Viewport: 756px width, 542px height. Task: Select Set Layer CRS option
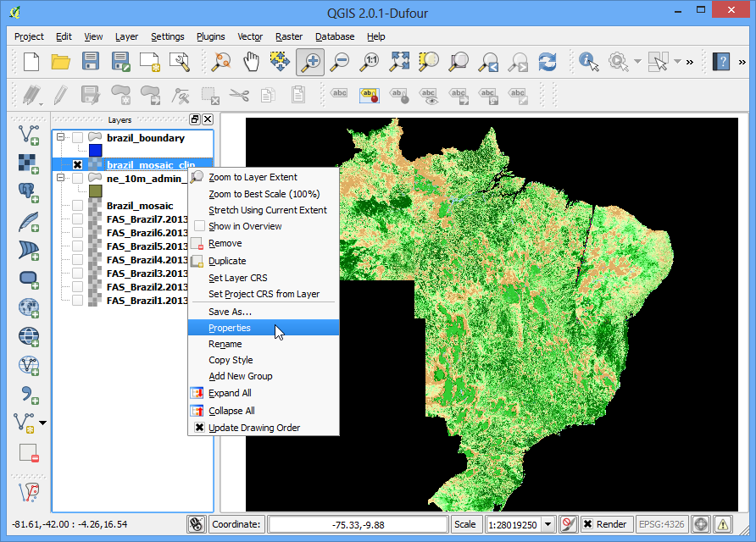[x=264, y=278]
